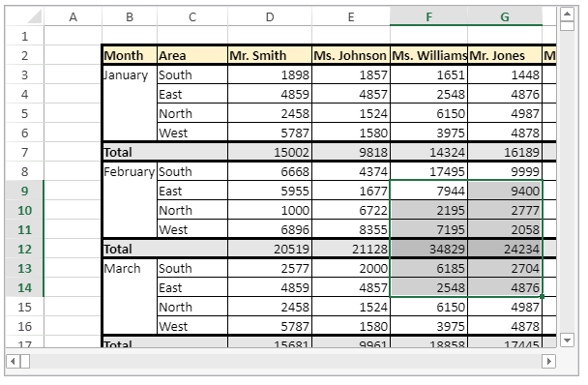Click the horizontal scrollbar right arrow

[x=548, y=362]
